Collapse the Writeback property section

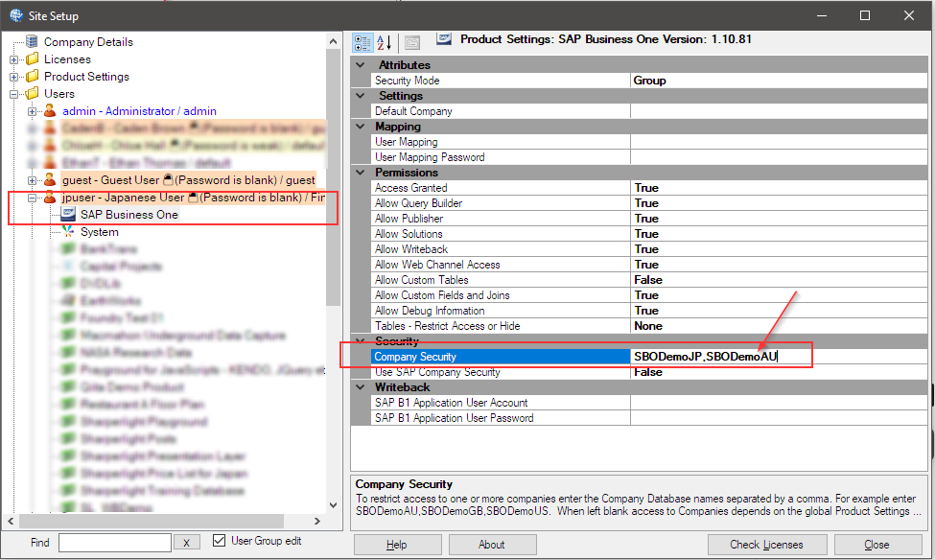point(361,387)
